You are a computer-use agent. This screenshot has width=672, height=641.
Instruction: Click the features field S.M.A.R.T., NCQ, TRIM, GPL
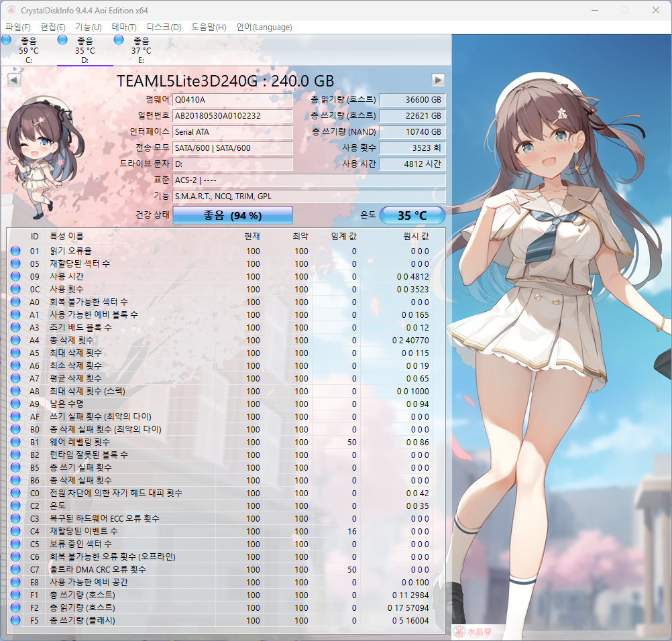point(309,196)
